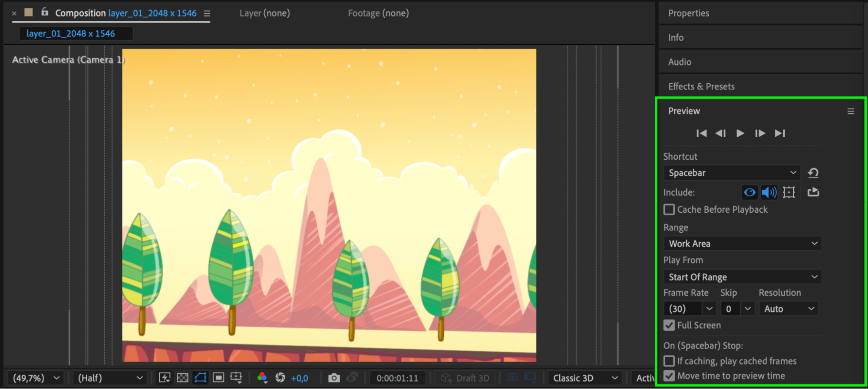Viewport: 868px width, 389px height.
Task: Enable If caching, play cached frames
Action: pyautogui.click(x=669, y=361)
